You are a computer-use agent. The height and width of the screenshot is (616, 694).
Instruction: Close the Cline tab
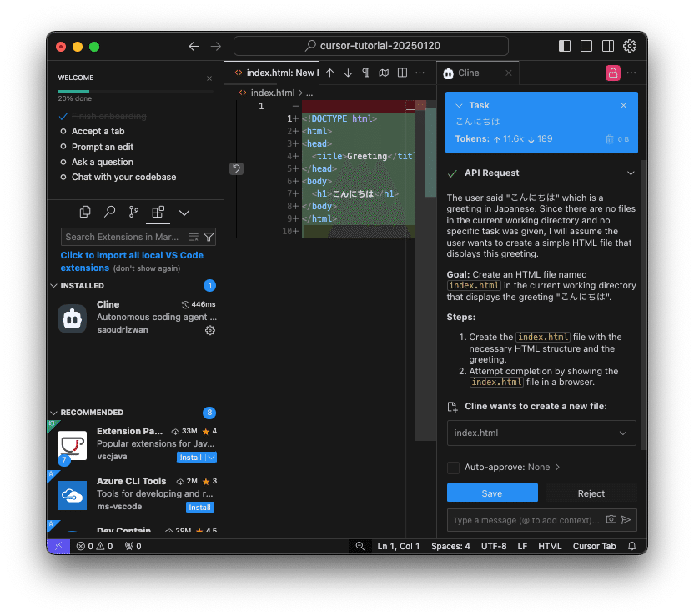pos(509,73)
